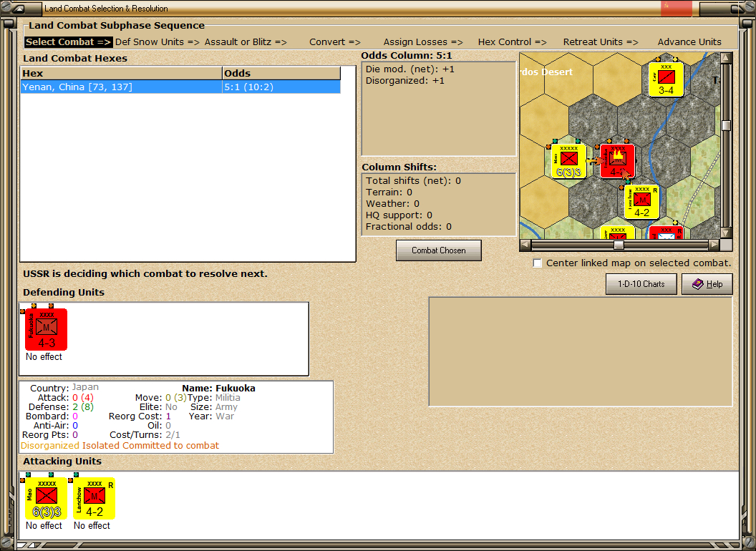Click the 5:1 (10:2) odds cell
This screenshot has width=756, height=551.
(x=281, y=87)
